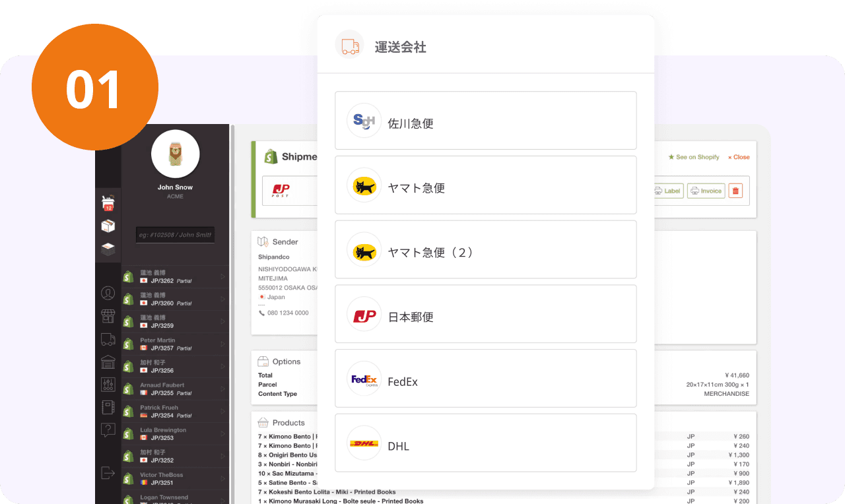Open the sliders settings sidebar icon
The width and height of the screenshot is (845, 504).
tap(108, 385)
